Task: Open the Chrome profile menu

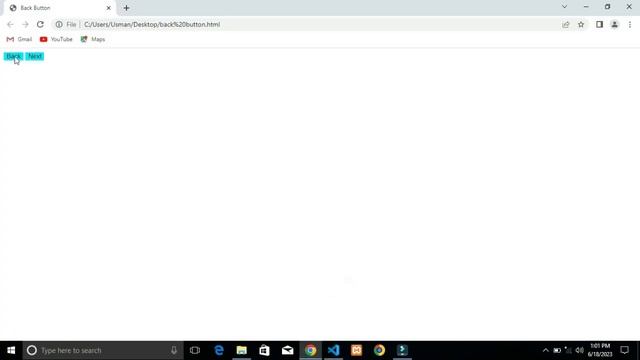Action: tap(614, 24)
